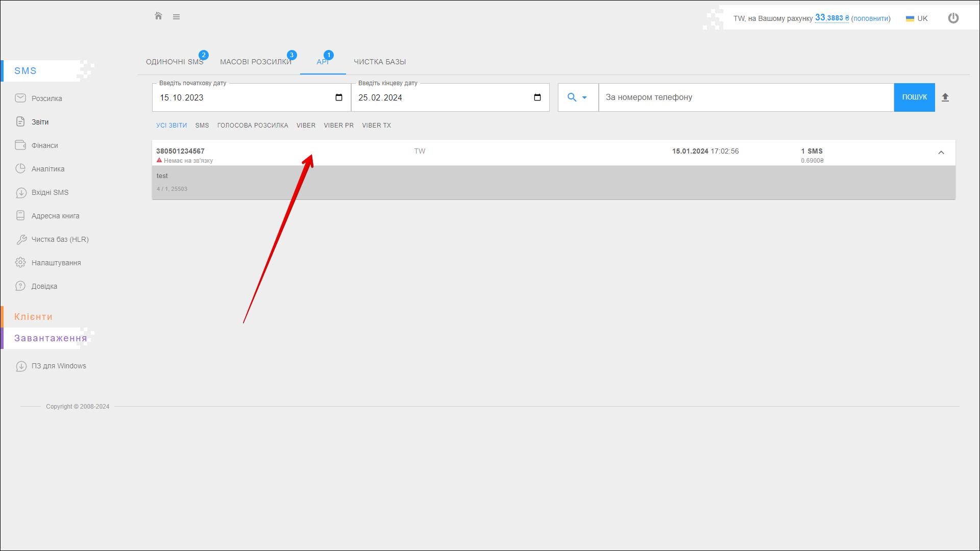This screenshot has width=980, height=551.
Task: Toggle the hamburger menu icon
Action: coord(176,17)
